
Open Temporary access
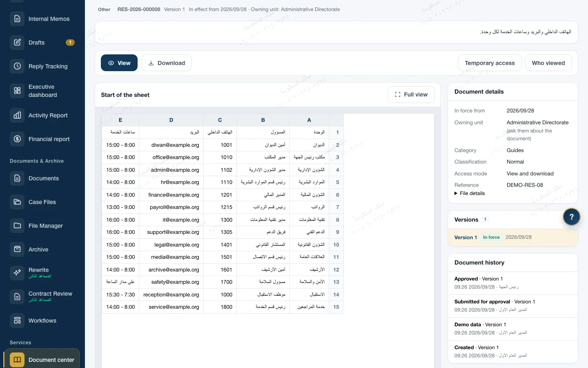(x=490, y=63)
